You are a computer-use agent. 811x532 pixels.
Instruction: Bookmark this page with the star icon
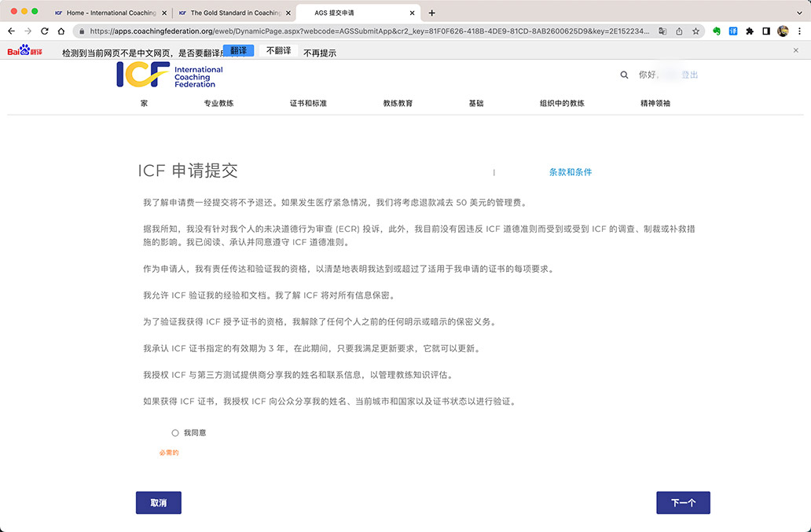tap(696, 31)
